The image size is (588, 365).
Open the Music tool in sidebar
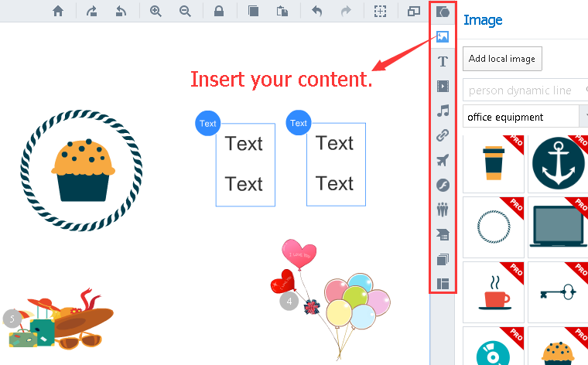pos(443,111)
